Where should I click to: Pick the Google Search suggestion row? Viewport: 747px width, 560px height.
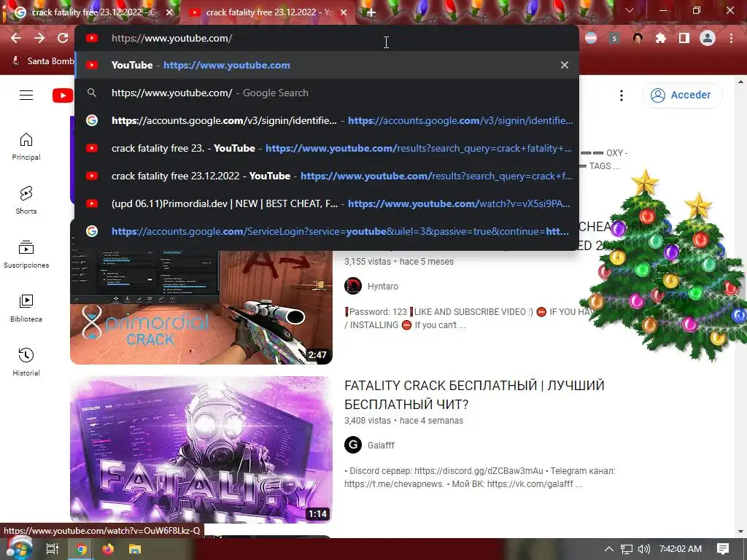click(327, 93)
